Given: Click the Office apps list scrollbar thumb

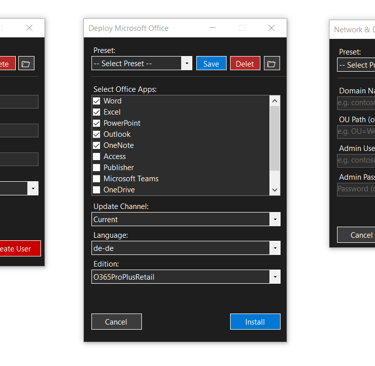Looking at the screenshot, I should 275,138.
